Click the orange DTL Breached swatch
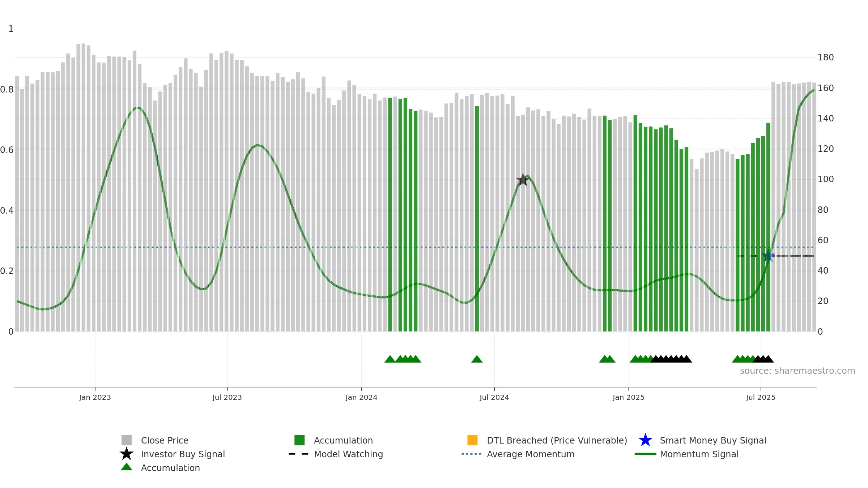Viewport: 868px width, 488px height. coord(472,440)
